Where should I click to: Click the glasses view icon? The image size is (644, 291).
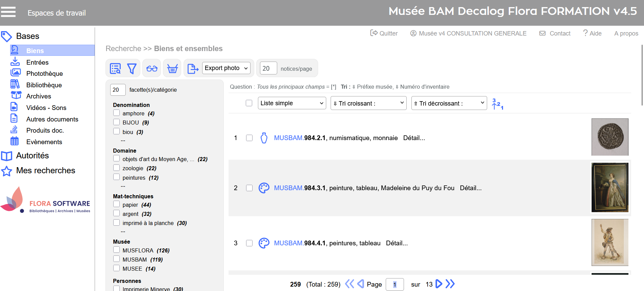152,69
